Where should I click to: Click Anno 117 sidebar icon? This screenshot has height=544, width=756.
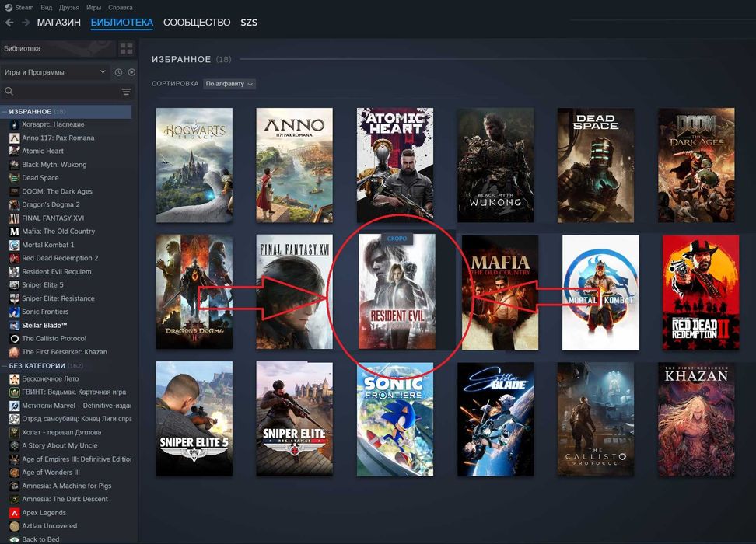coord(15,138)
